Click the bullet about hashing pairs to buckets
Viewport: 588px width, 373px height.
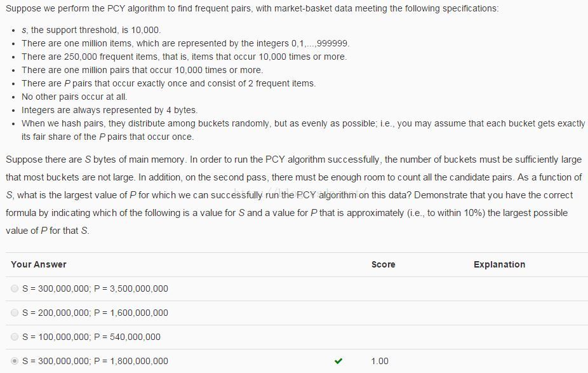pyautogui.click(x=303, y=130)
